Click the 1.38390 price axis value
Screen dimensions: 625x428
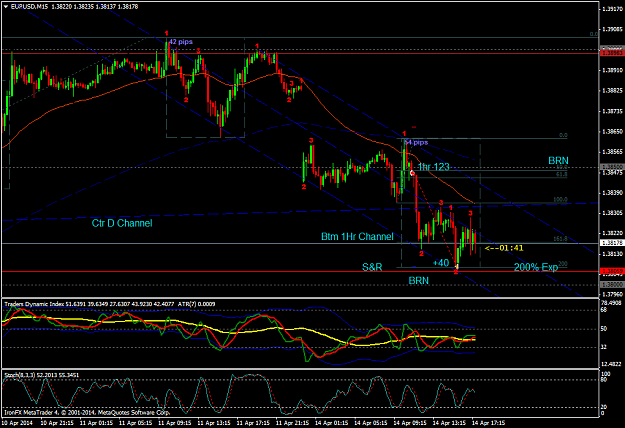click(612, 192)
